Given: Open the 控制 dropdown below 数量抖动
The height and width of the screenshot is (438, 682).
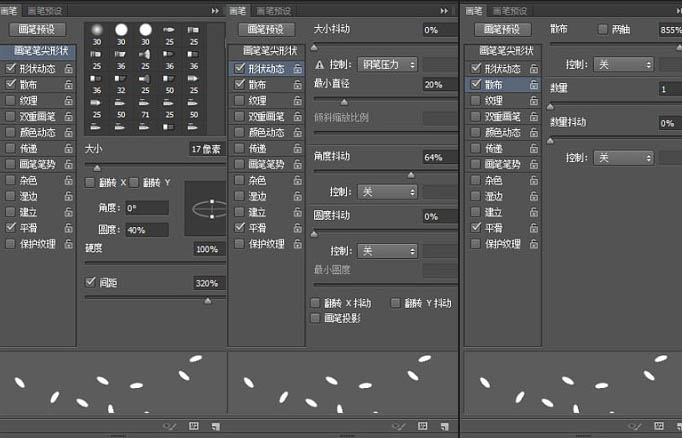Looking at the screenshot, I should (623, 157).
